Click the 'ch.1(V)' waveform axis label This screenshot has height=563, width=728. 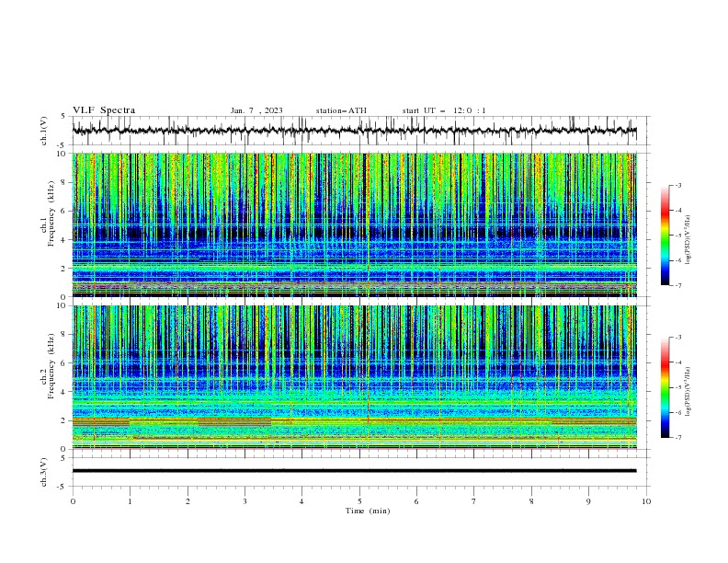[44, 131]
